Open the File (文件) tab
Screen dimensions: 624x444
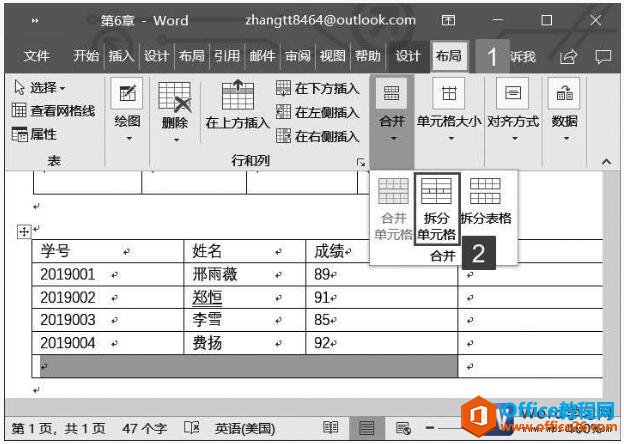tap(36, 56)
